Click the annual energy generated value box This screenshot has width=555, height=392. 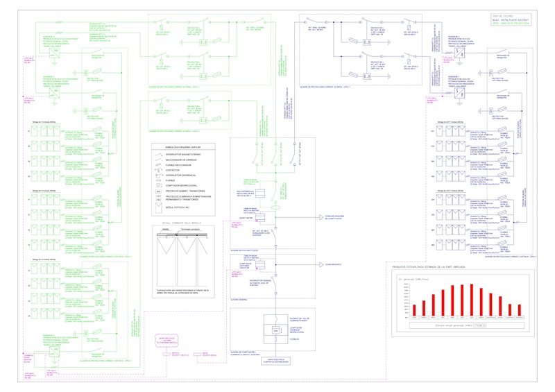pos(480,324)
